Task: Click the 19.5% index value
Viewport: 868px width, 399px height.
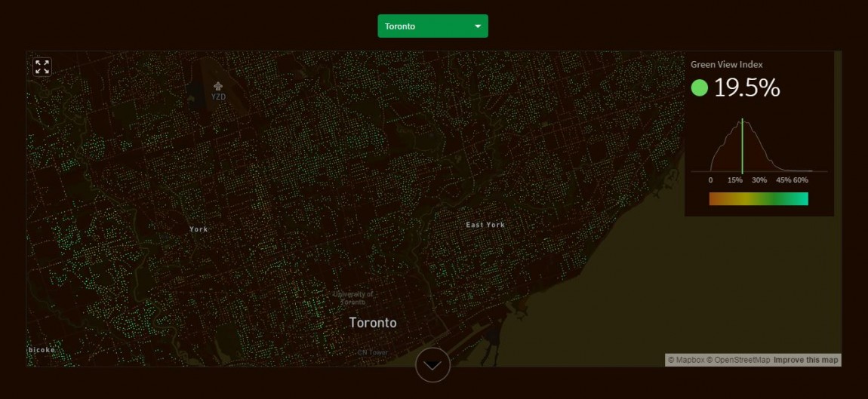Action: tap(746, 88)
